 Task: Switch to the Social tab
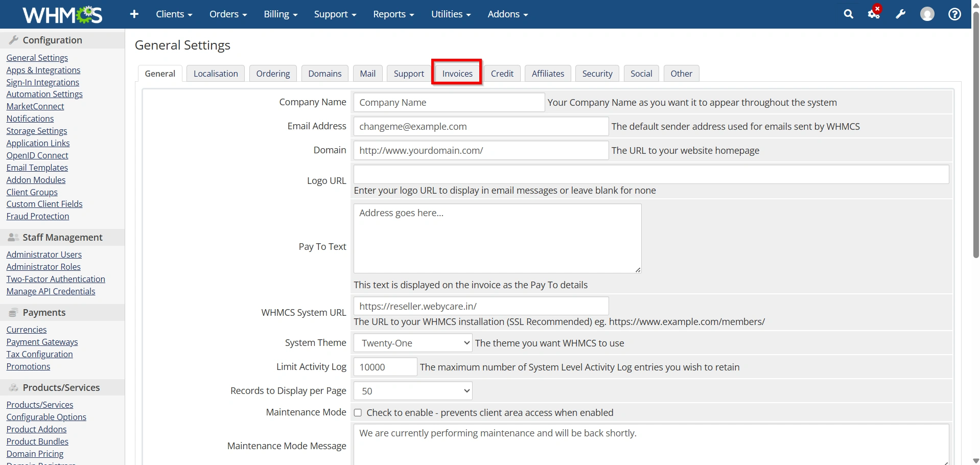click(x=641, y=74)
